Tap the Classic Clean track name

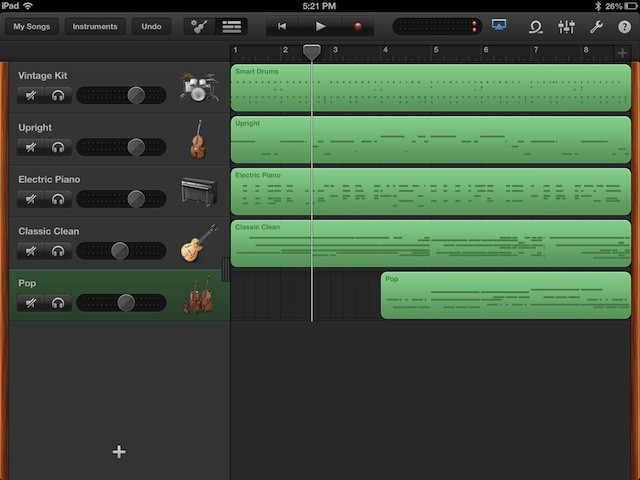point(49,231)
